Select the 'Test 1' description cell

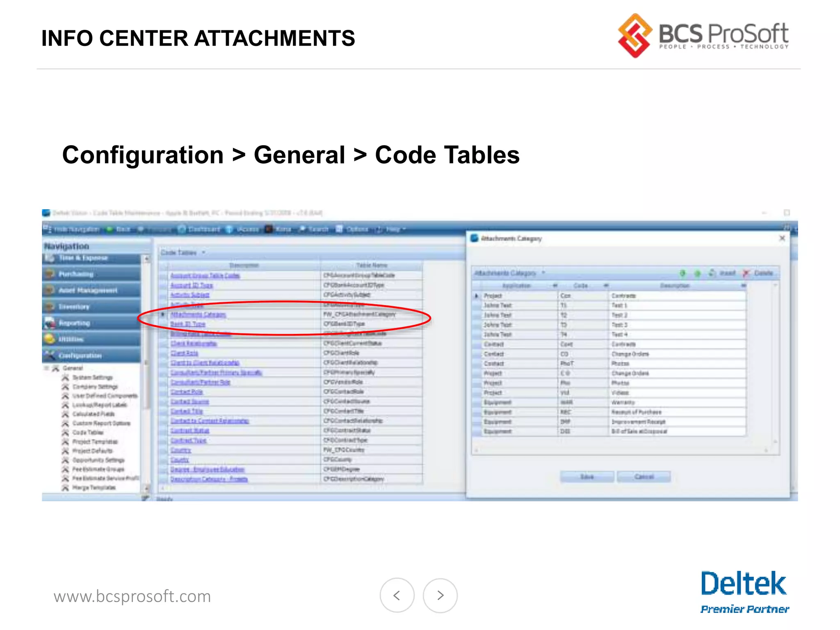677,305
